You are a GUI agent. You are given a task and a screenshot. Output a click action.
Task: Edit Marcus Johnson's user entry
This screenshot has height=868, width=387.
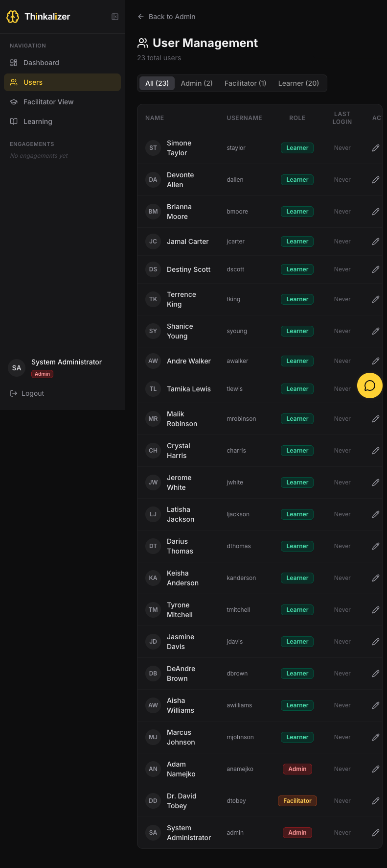coord(376,737)
